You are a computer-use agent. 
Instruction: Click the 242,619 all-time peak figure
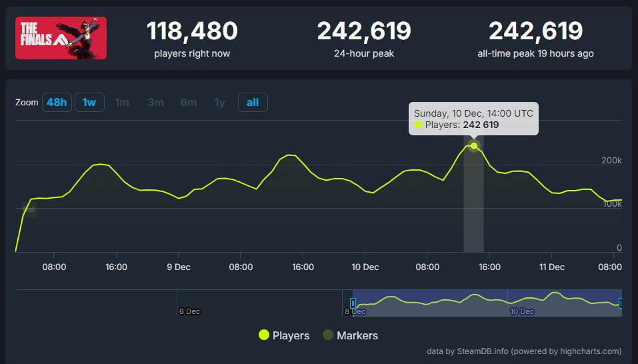tap(535, 31)
